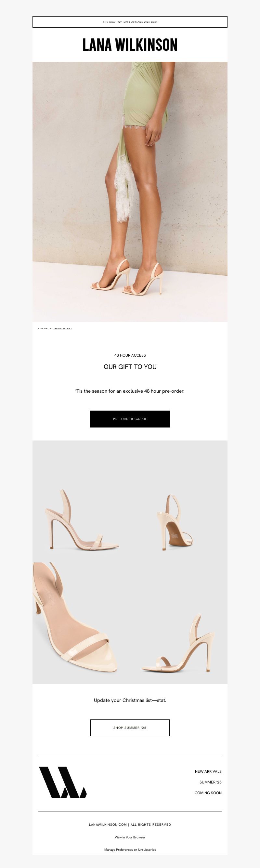Click the LANA WILKINSON header logo

pyautogui.click(x=130, y=45)
